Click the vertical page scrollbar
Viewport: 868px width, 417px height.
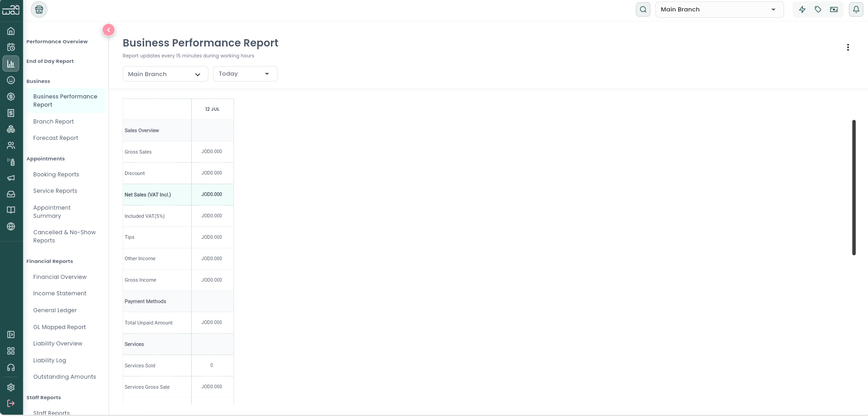[854, 187]
